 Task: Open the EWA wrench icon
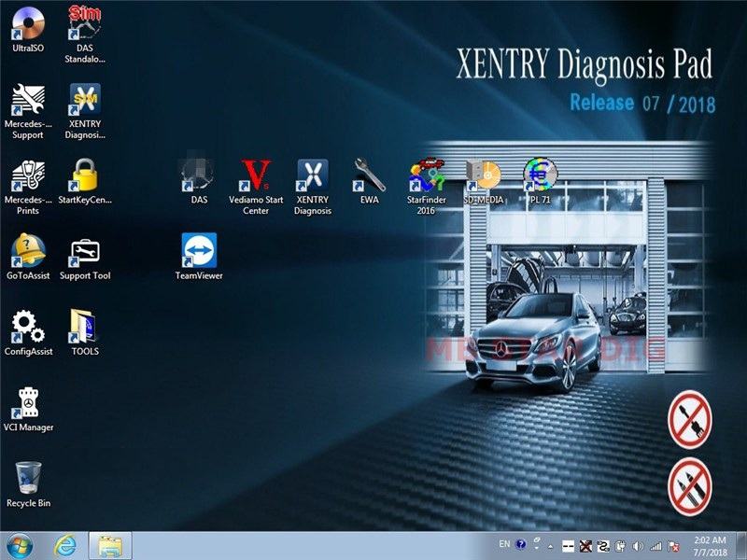[369, 175]
